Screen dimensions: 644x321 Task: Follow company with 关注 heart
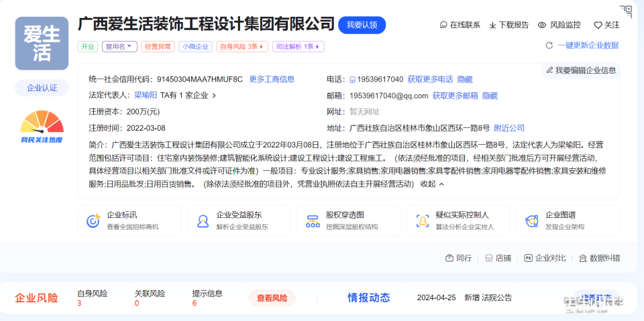[598, 25]
